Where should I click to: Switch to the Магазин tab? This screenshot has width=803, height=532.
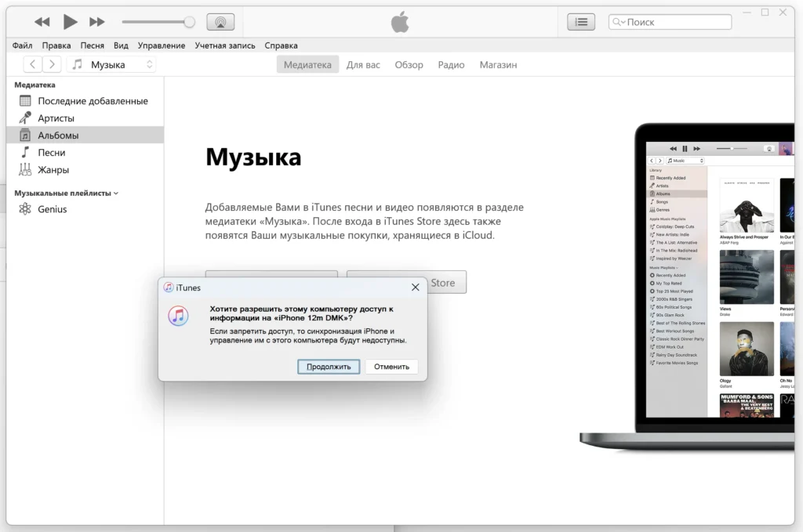click(498, 65)
